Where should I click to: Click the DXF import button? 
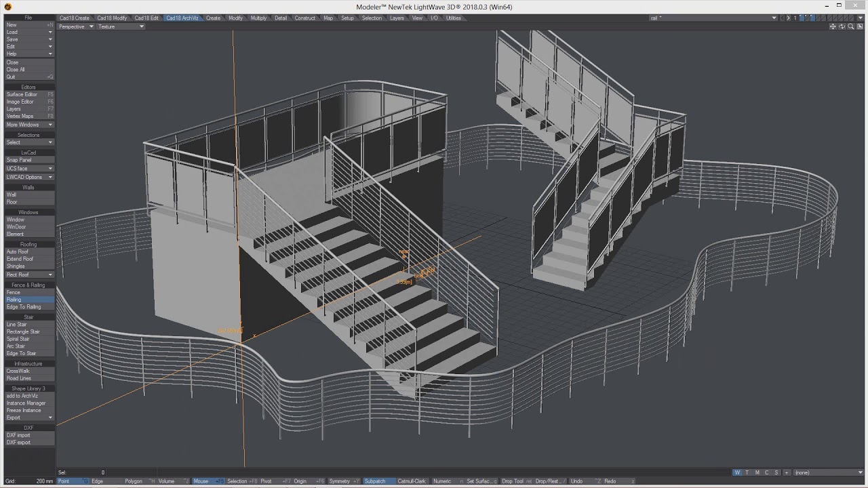point(29,435)
